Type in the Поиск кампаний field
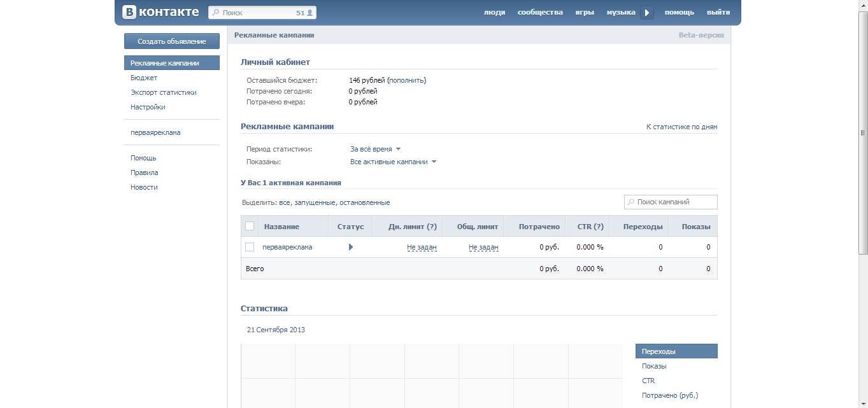868x408 pixels. click(675, 202)
